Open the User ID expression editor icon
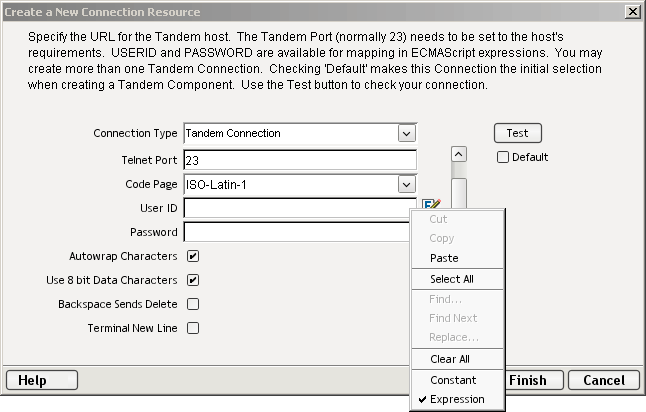646x412 pixels. [432, 204]
